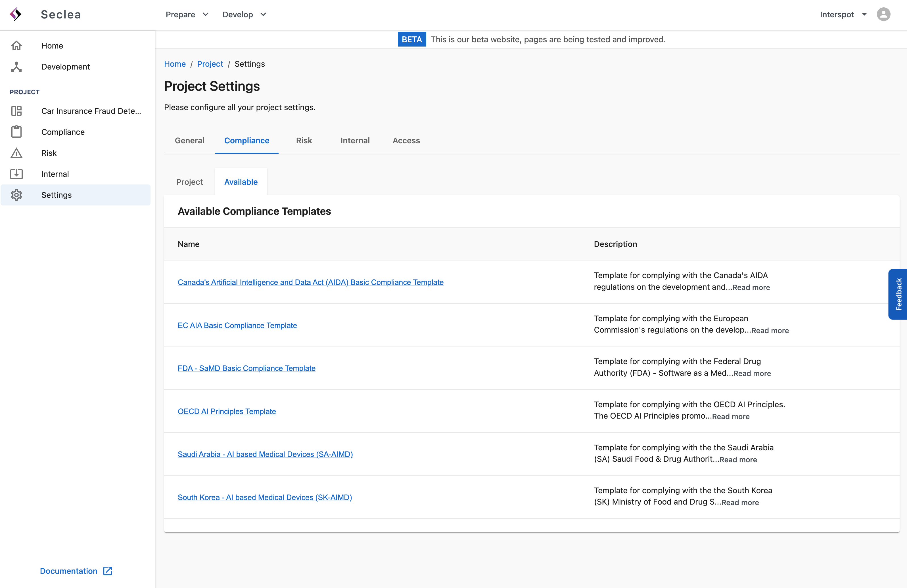Expand the Develop dropdown menu
Screen dimensions: 907x588
[x=244, y=14]
